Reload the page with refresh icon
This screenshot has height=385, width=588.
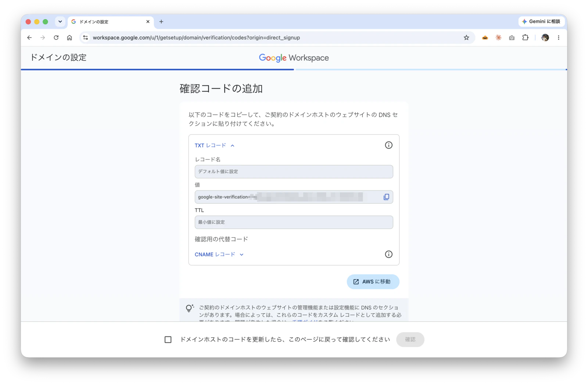coord(56,38)
